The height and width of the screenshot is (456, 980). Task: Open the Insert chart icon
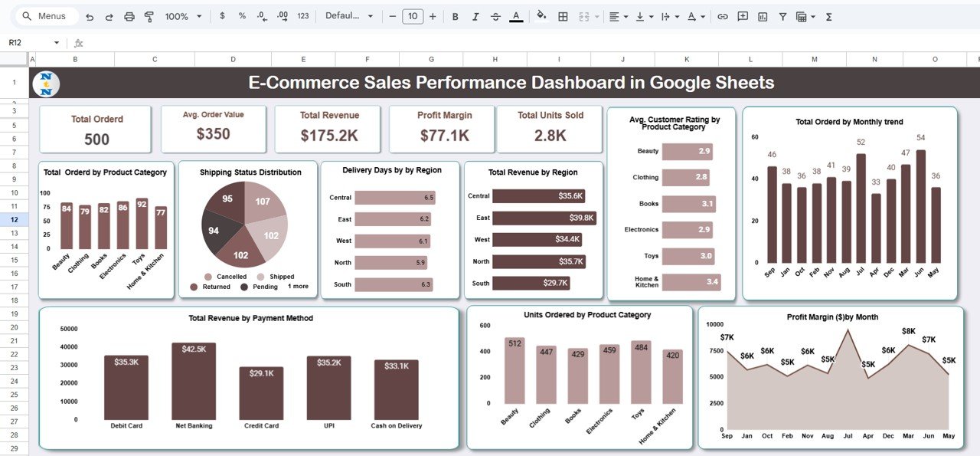(761, 15)
